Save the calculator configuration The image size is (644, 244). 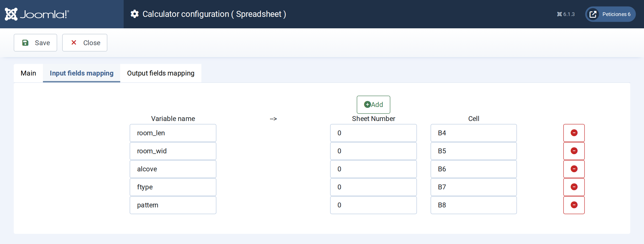click(x=35, y=43)
